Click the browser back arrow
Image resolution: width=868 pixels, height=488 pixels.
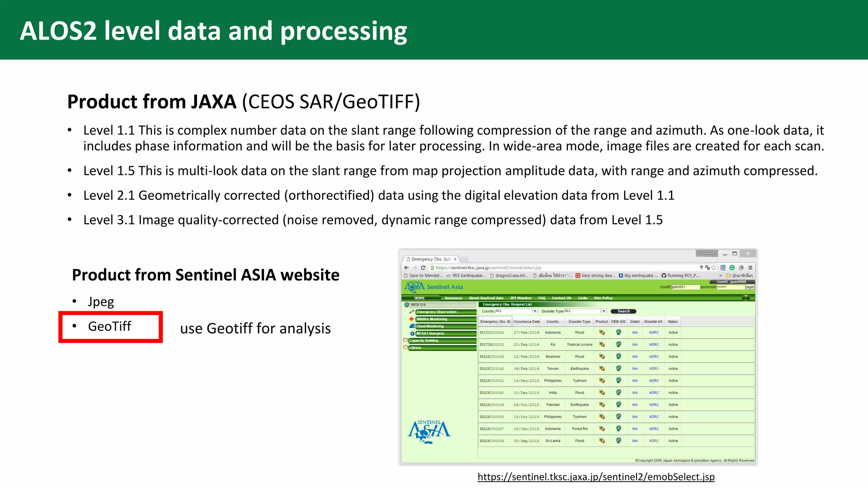coord(406,268)
